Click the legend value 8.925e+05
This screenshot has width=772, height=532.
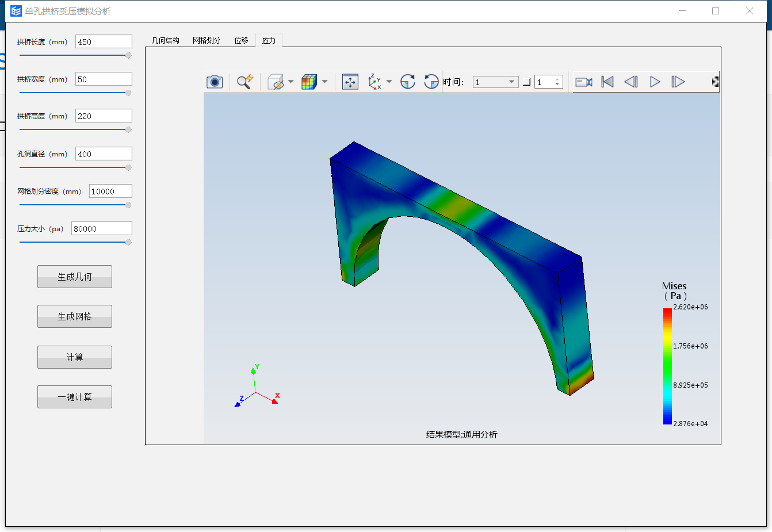pyautogui.click(x=690, y=385)
